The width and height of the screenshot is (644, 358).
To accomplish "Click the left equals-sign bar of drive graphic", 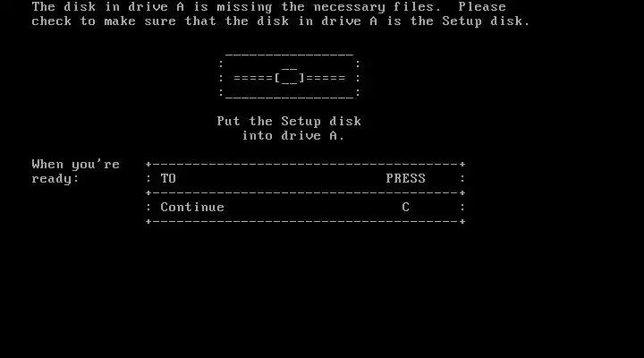I will (x=253, y=78).
